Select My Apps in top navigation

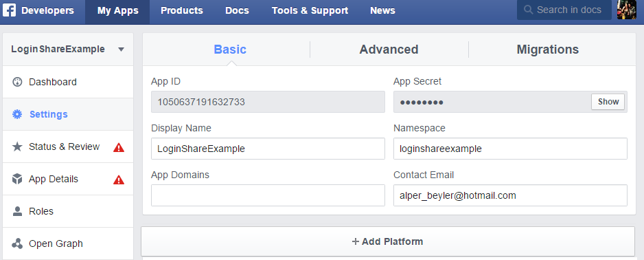click(x=118, y=11)
